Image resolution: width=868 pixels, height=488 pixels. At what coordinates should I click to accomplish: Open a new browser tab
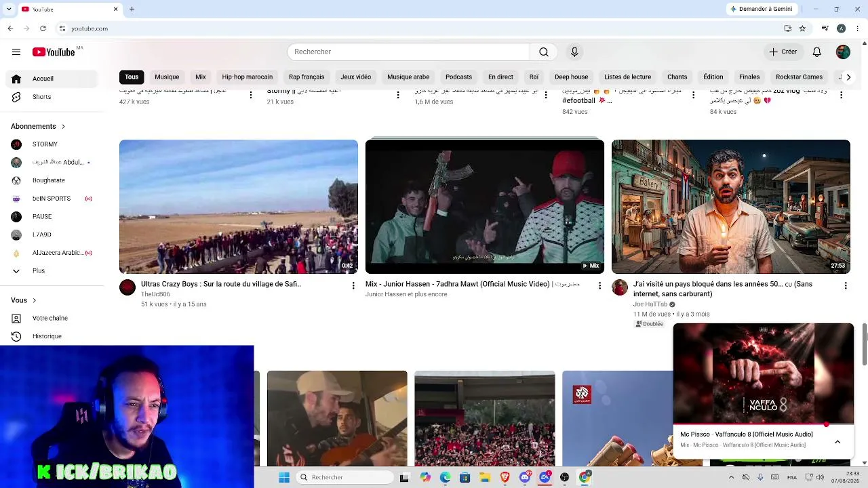(132, 9)
